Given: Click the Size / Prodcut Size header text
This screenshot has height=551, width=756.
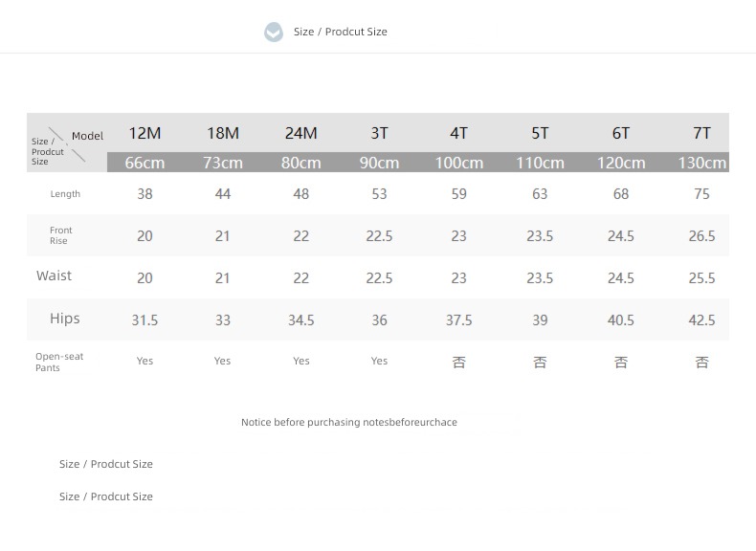Looking at the screenshot, I should pyautogui.click(x=341, y=32).
